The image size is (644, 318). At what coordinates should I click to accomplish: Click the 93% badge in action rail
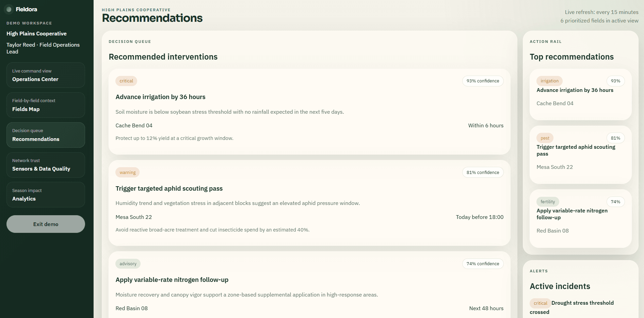tap(615, 81)
